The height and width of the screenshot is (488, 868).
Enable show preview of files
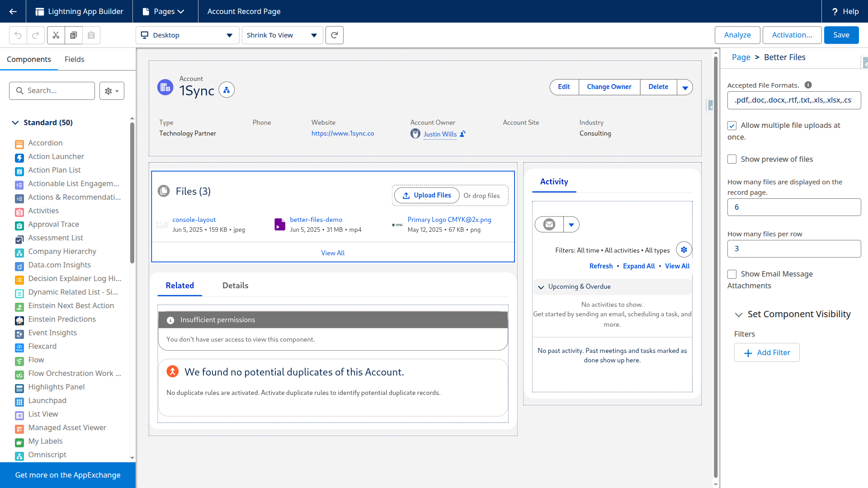(732, 159)
